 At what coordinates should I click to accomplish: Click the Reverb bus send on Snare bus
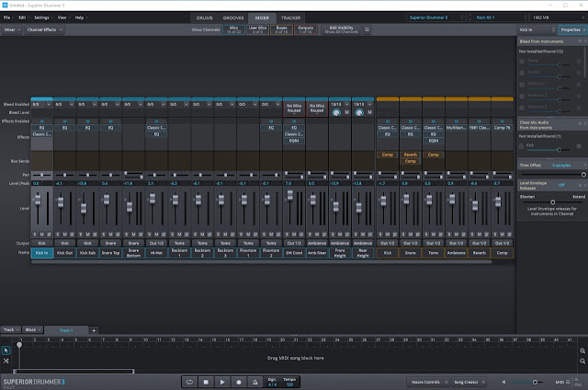411,155
